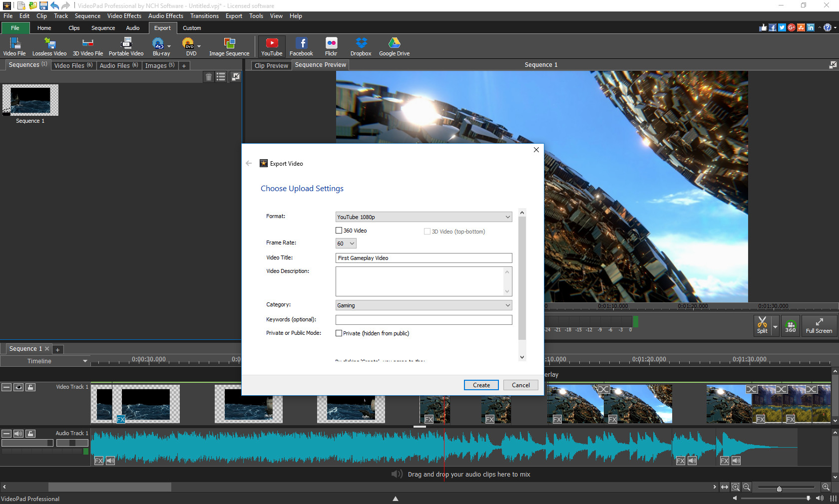The width and height of the screenshot is (839, 504).
Task: Click the Full Screen button
Action: (819, 326)
